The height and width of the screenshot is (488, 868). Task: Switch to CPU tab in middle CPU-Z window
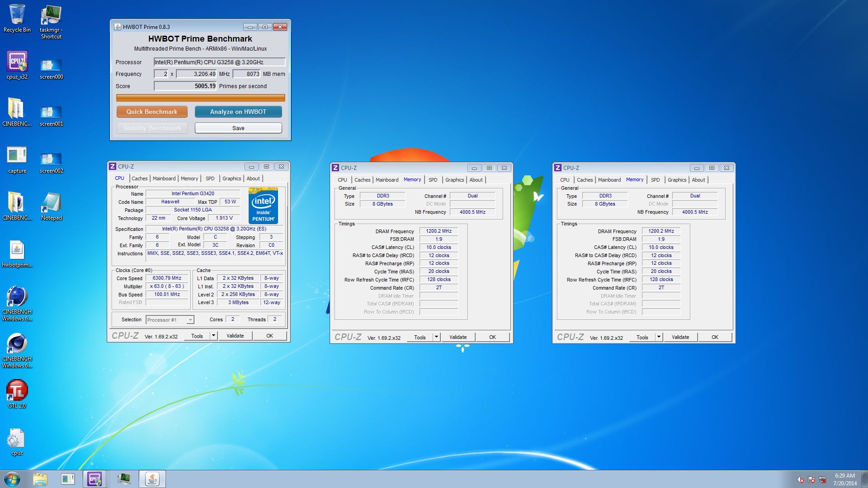[343, 180]
